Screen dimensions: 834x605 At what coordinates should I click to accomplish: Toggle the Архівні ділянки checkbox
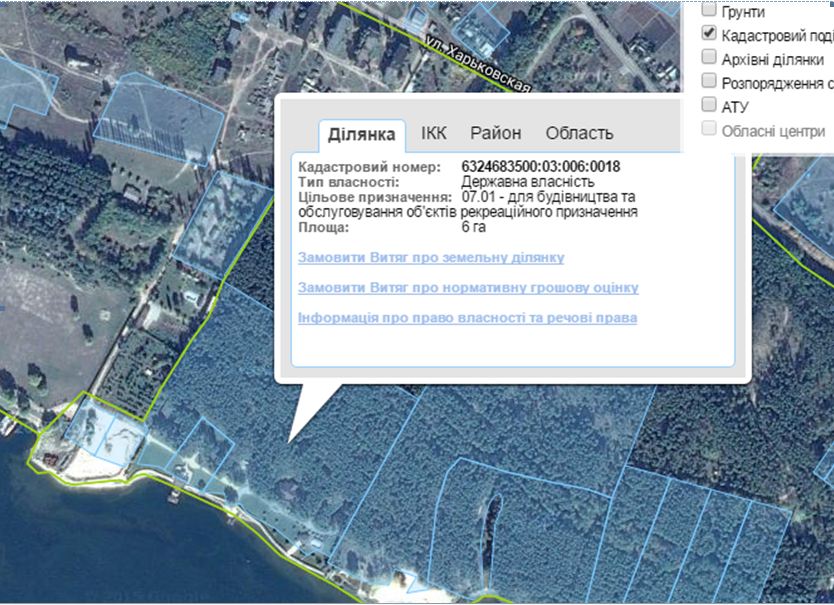709,58
